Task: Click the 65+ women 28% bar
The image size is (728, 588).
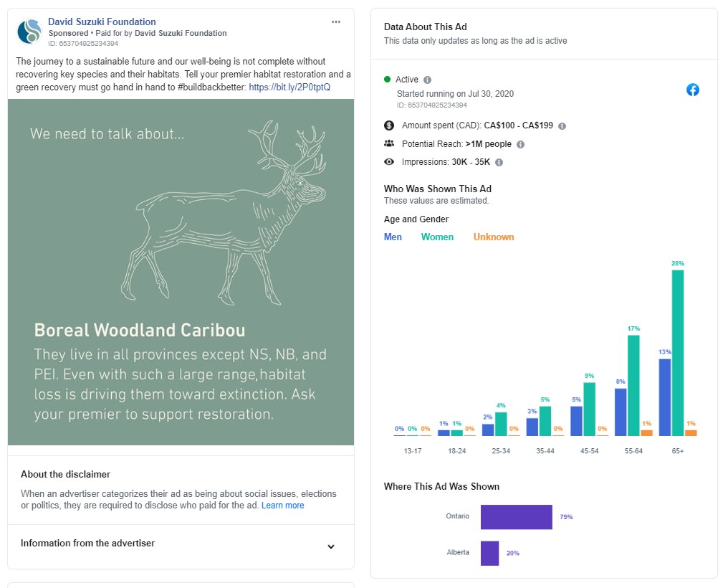Action: 677,353
